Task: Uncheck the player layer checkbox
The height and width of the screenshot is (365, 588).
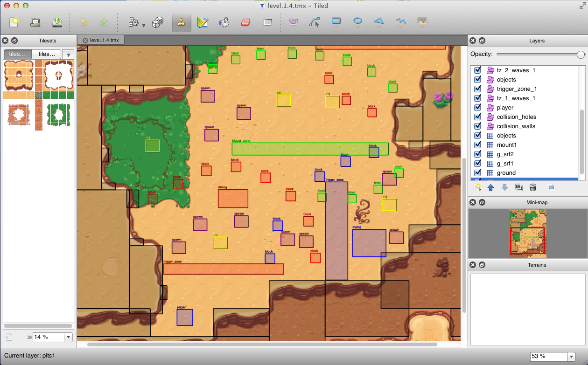Action: [x=477, y=107]
